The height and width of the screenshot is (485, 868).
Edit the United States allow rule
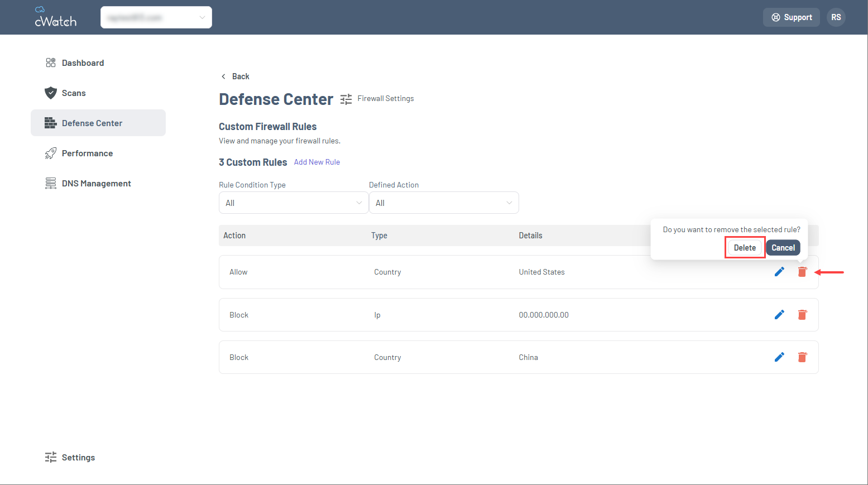pyautogui.click(x=779, y=272)
